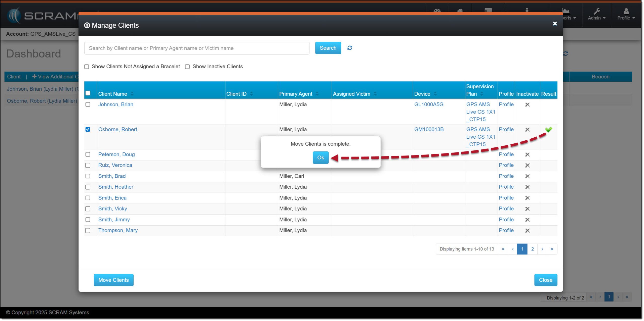Focus the client name search field
Screen dimensions: 644x321
point(197,48)
